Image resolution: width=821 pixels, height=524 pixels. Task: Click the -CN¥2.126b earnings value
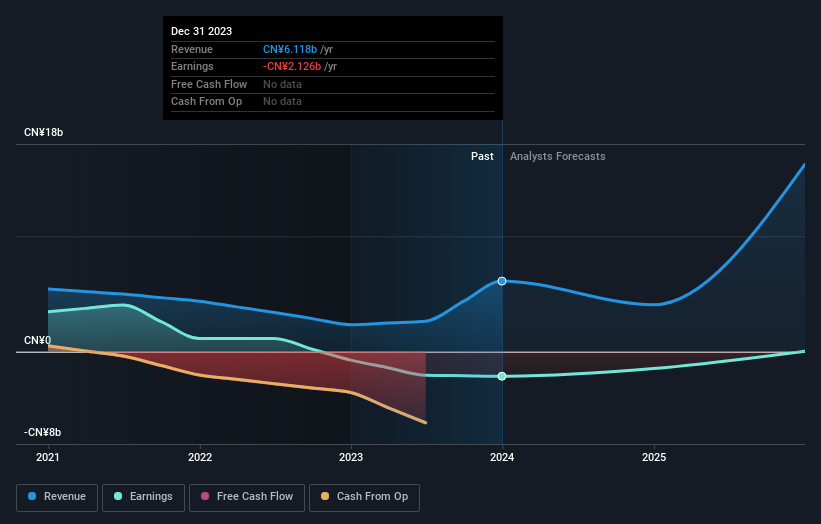292,66
